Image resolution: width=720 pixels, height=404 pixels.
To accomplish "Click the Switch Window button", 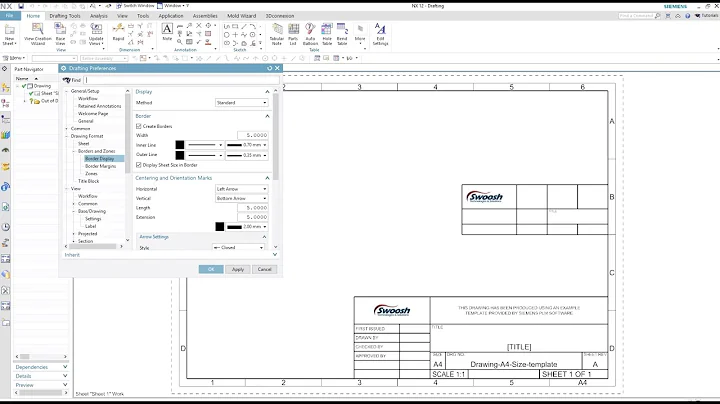I will (x=135, y=6).
